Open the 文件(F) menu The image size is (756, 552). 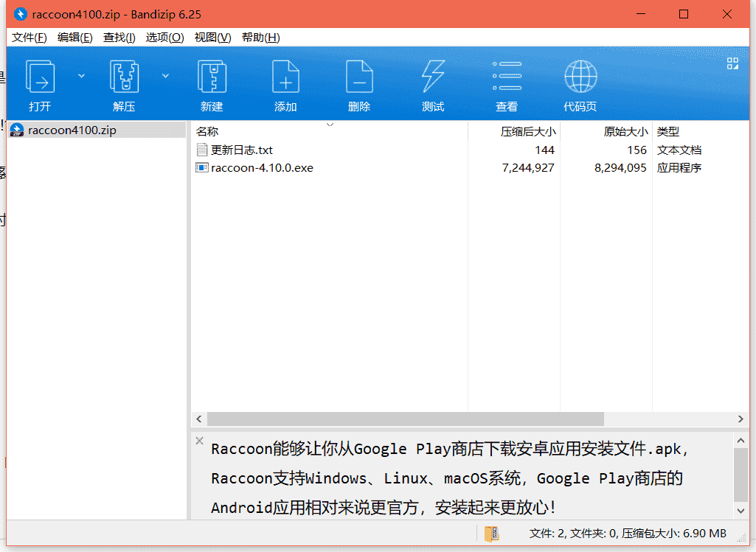click(29, 38)
